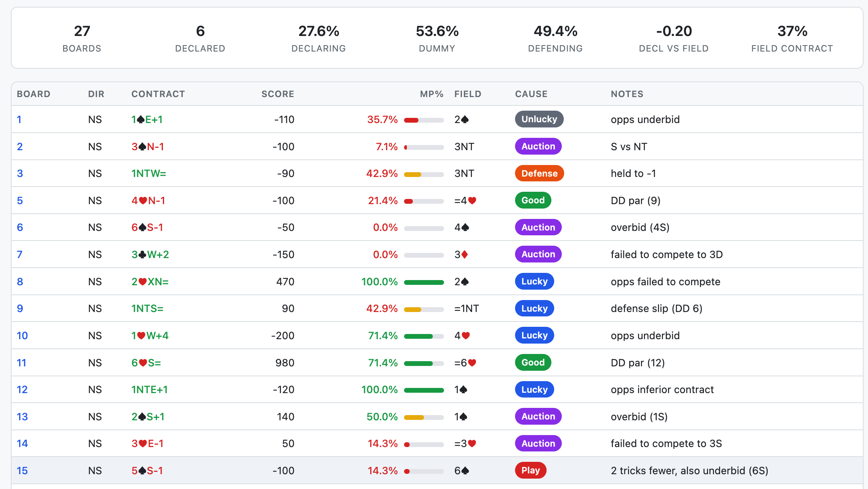Click the orange Defense badge
868x489 pixels.
(x=539, y=173)
